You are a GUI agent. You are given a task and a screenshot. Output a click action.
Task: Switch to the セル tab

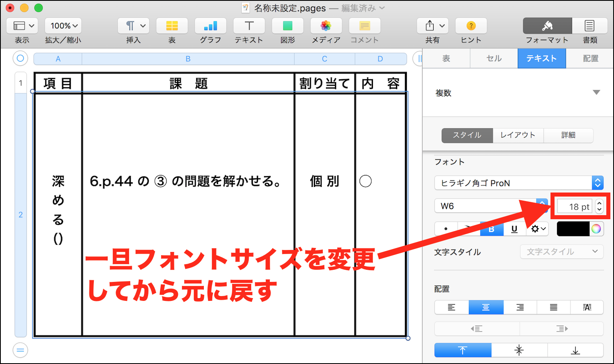click(493, 58)
